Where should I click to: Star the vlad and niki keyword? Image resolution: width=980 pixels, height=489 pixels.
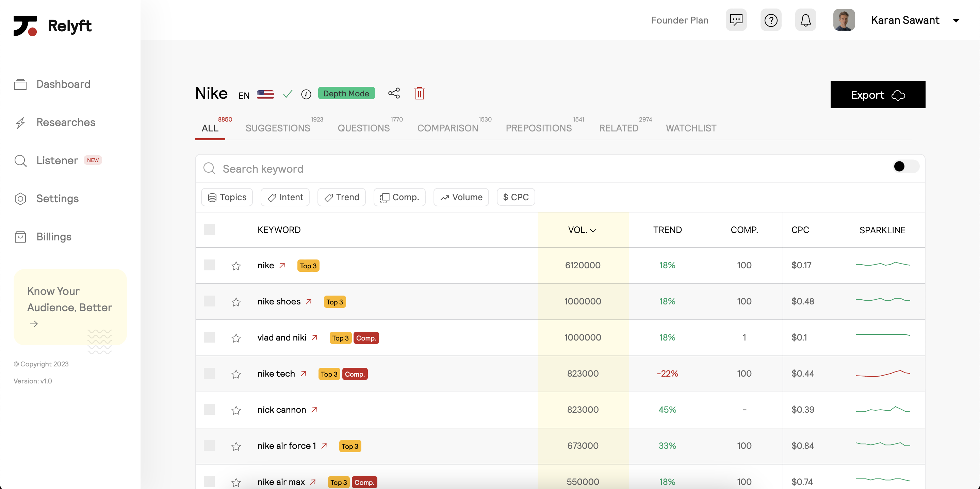[x=236, y=338]
